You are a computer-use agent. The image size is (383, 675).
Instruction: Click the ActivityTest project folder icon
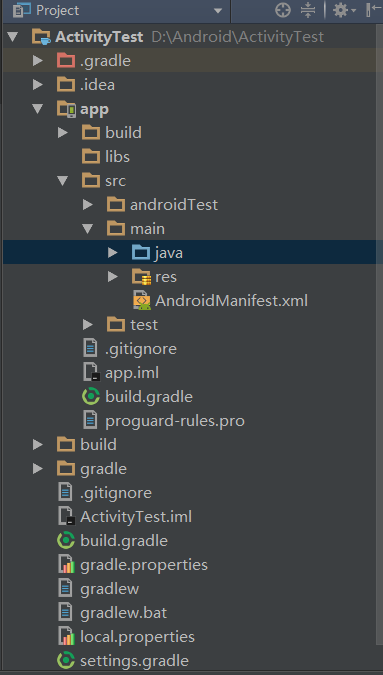click(42, 37)
